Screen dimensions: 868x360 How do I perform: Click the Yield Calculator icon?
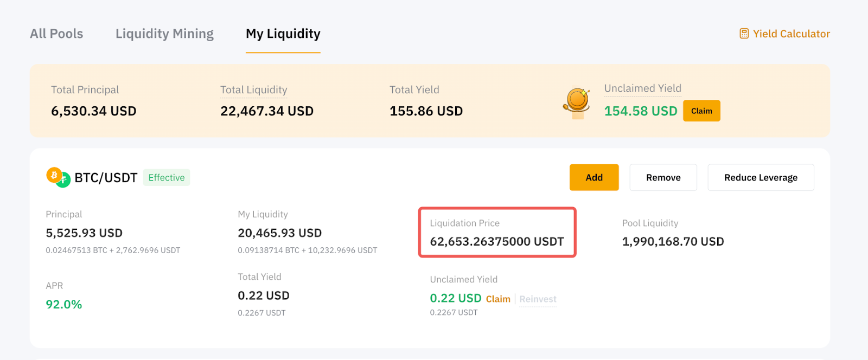coord(744,34)
